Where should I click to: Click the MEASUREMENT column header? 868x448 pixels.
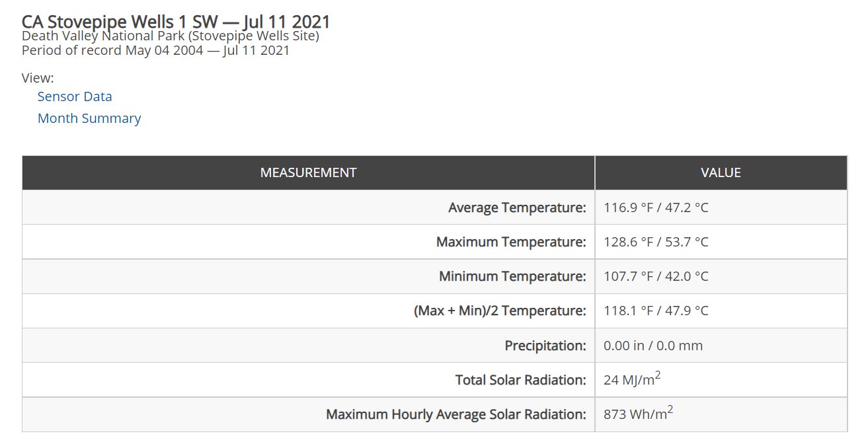click(308, 172)
